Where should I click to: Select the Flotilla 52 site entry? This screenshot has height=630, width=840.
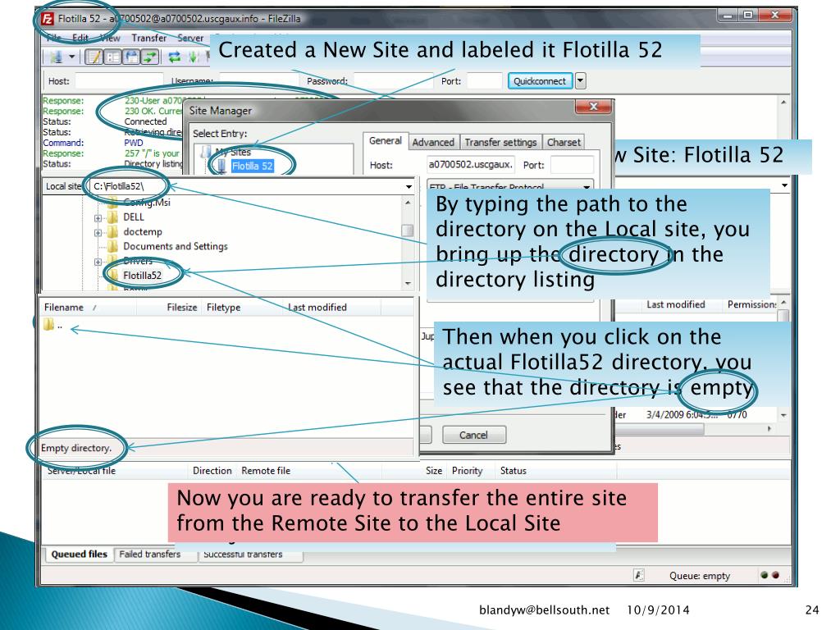(253, 166)
